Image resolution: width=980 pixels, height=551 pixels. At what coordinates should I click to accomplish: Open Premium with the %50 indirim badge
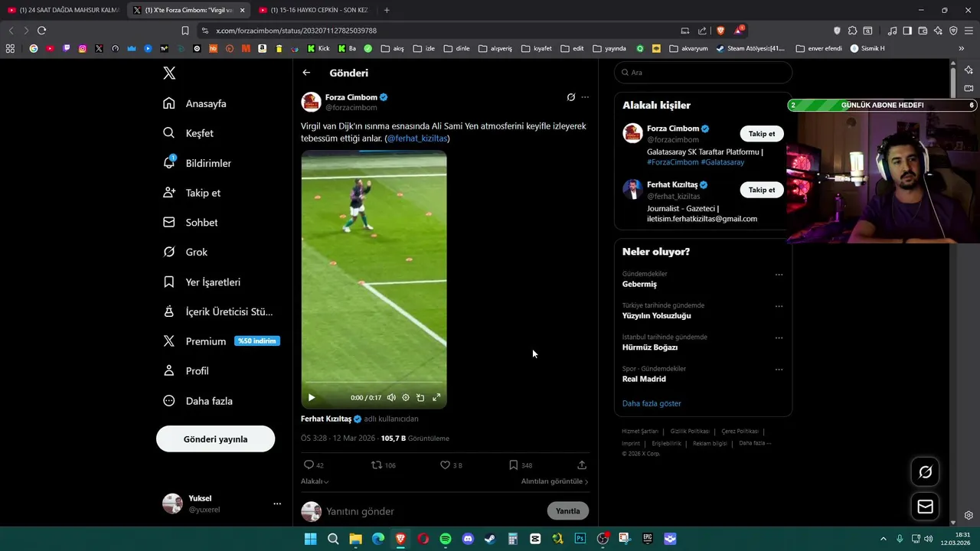(221, 341)
